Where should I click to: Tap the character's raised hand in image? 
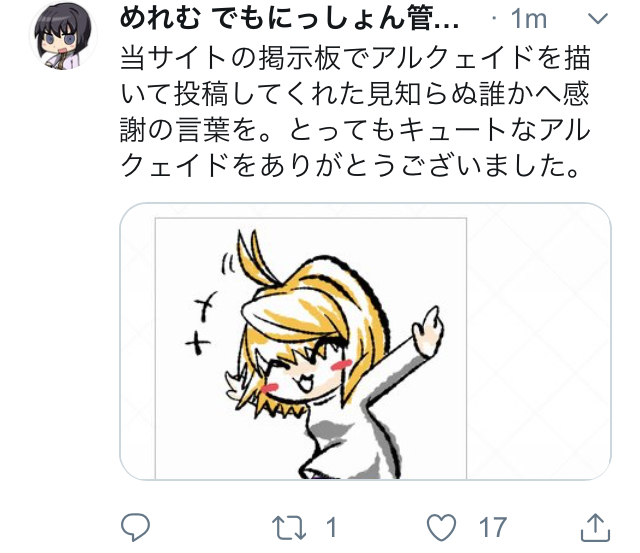(428, 332)
